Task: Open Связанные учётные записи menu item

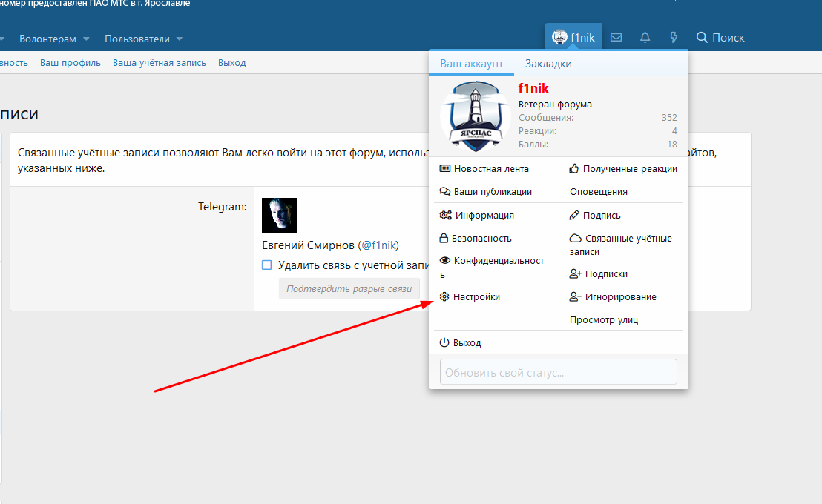Action: coord(620,245)
